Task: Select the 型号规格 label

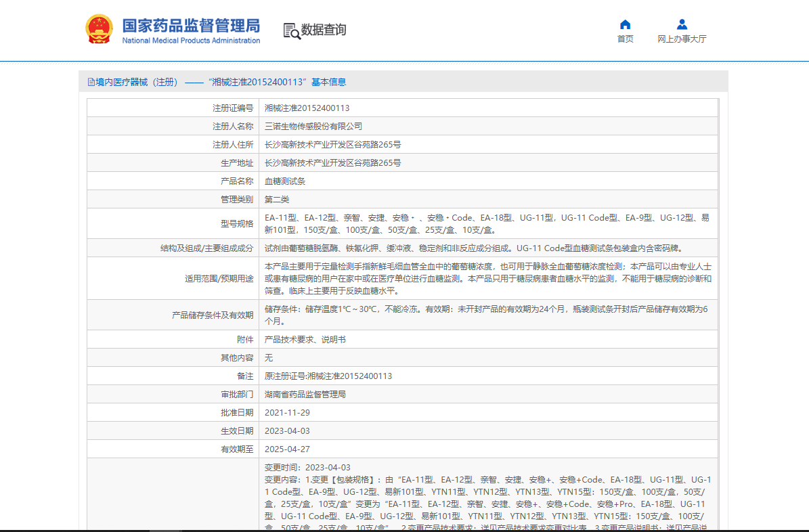Action: click(237, 224)
